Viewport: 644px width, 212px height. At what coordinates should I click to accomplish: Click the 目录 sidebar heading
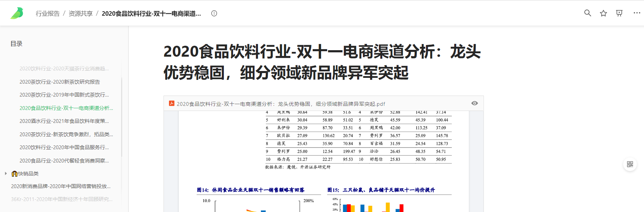(16, 44)
